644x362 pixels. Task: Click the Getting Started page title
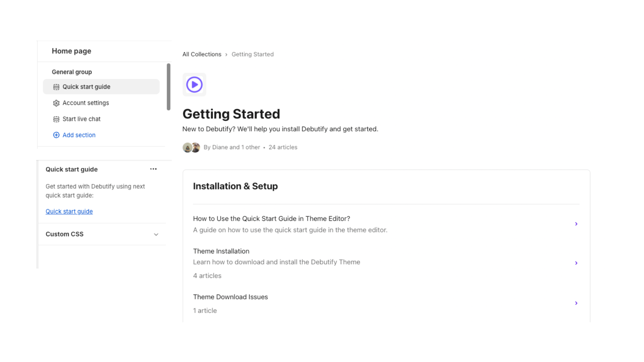231,114
